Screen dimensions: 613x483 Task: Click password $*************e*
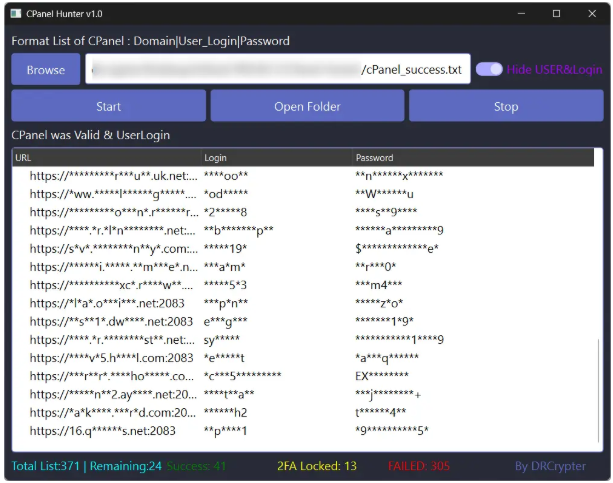397,248
